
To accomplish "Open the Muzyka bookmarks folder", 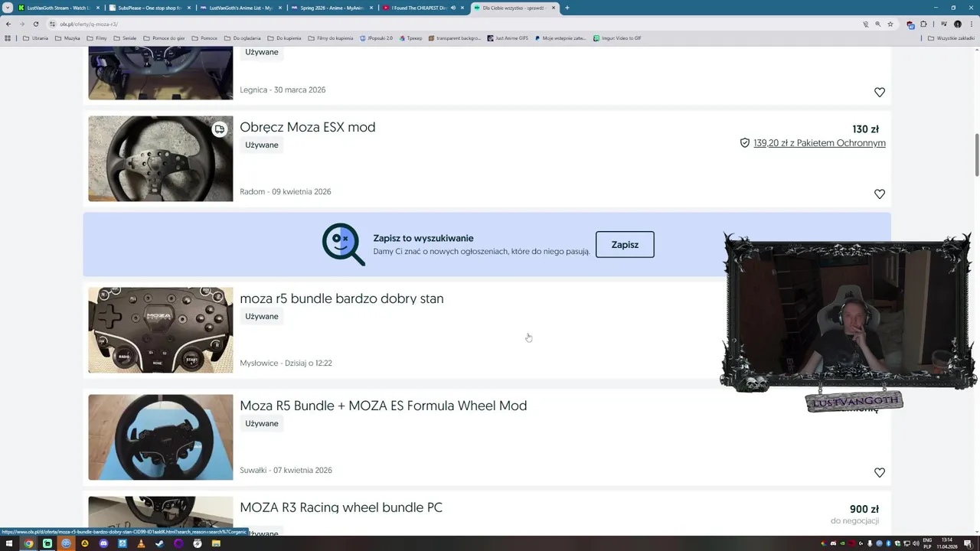I will 67,38.
